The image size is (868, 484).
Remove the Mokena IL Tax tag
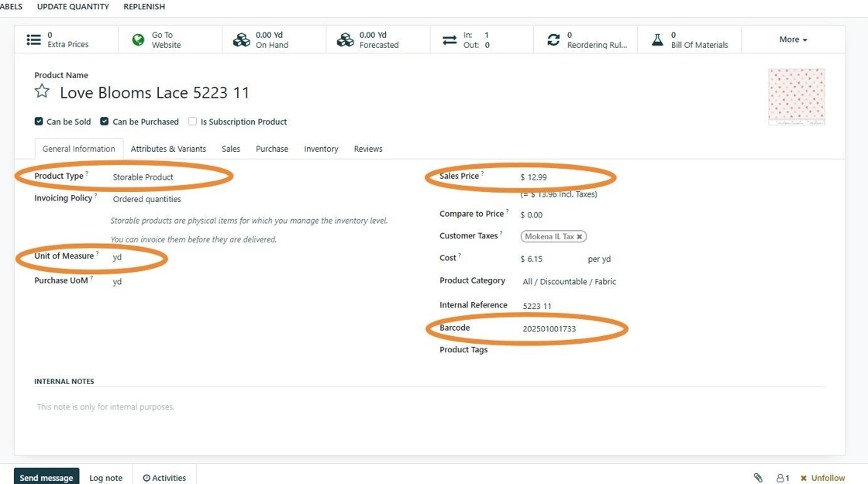pos(580,237)
